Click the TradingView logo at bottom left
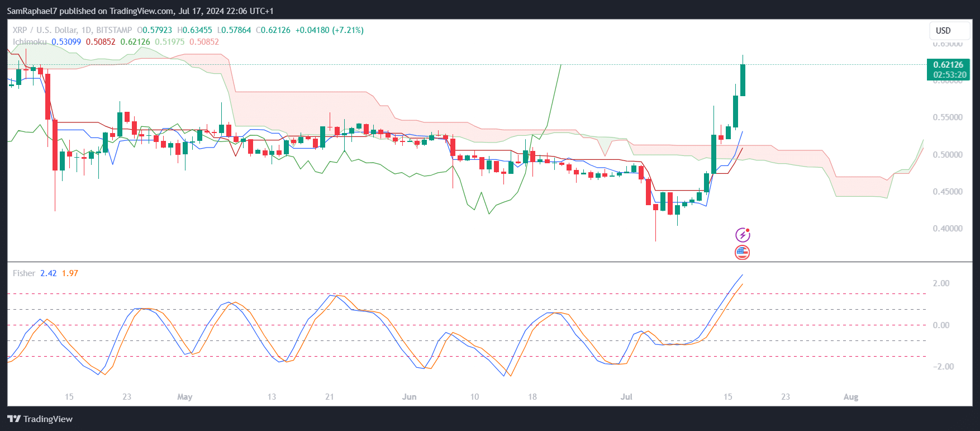980x431 pixels. (x=40, y=419)
